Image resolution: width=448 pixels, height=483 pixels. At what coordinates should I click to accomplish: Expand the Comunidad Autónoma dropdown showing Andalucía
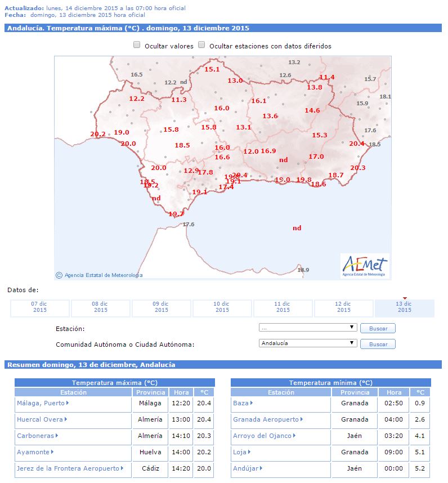click(308, 343)
